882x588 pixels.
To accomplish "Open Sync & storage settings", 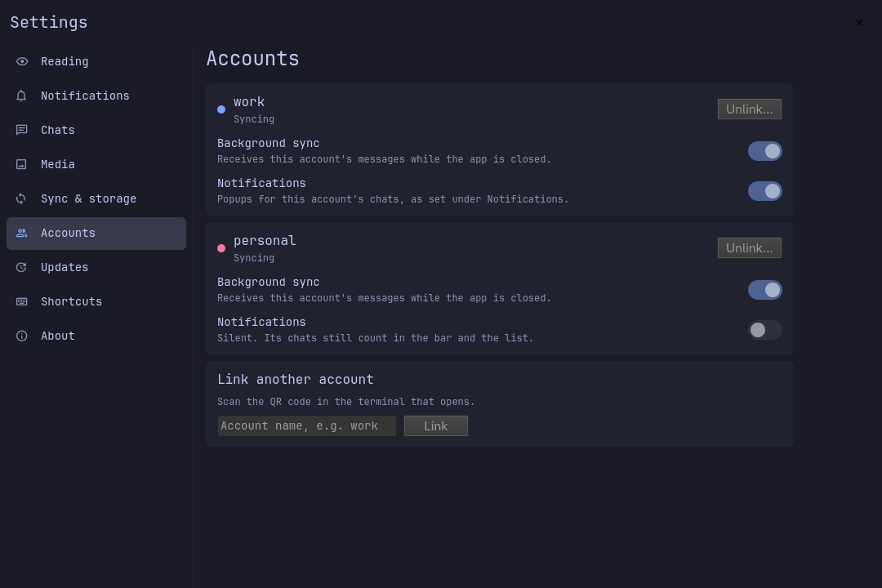I will point(96,198).
